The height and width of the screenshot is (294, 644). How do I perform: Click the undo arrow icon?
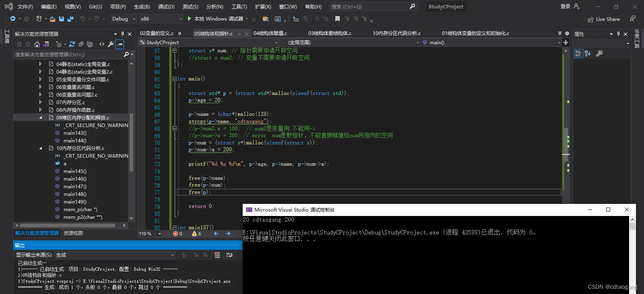click(83, 19)
